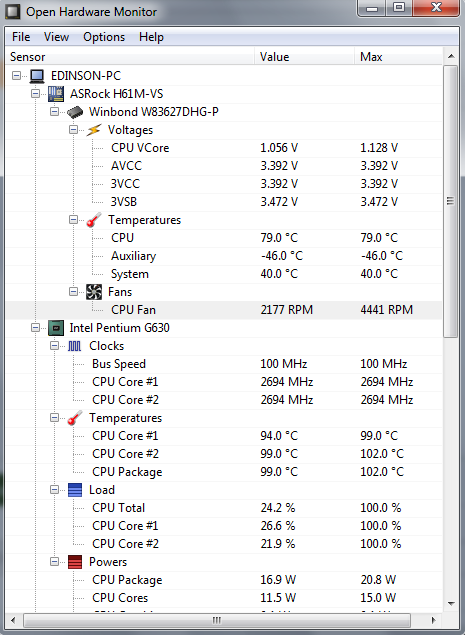465x635 pixels.
Task: Collapse the Intel Pentium G630 node
Action: pyautogui.click(x=36, y=328)
